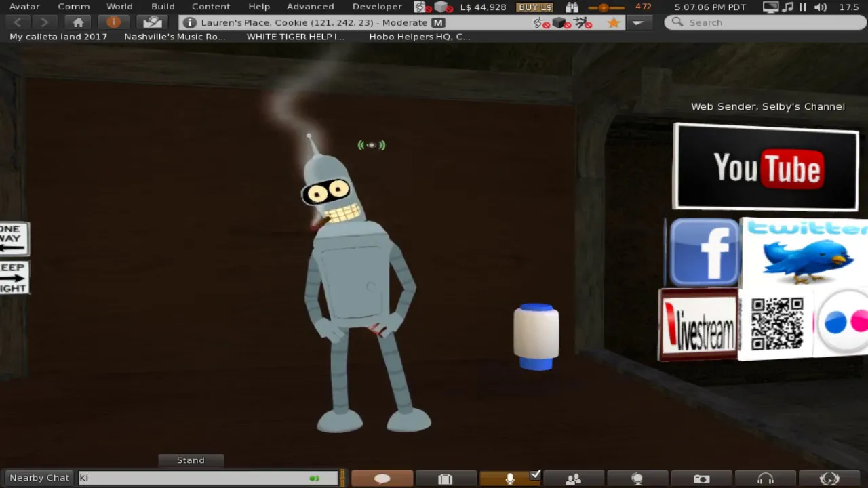Click the Nearby Chat button

click(x=39, y=478)
